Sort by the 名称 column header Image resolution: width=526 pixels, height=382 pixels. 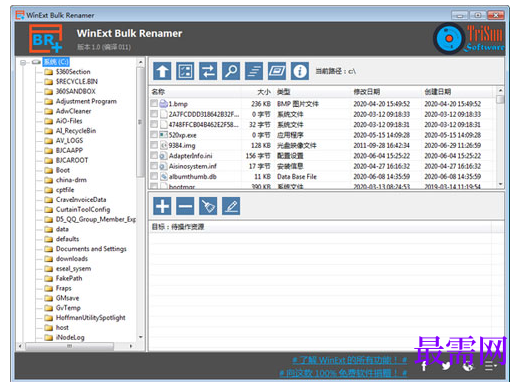(158, 92)
